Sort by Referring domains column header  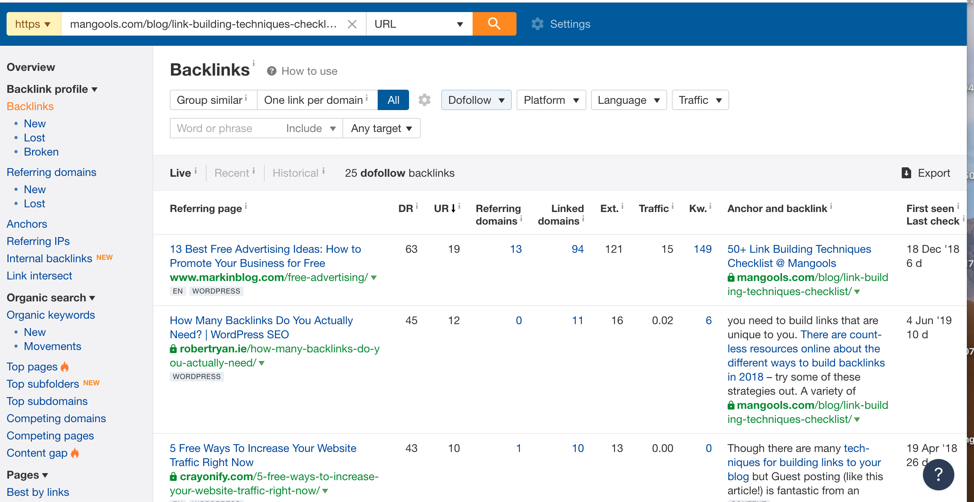coord(498,214)
